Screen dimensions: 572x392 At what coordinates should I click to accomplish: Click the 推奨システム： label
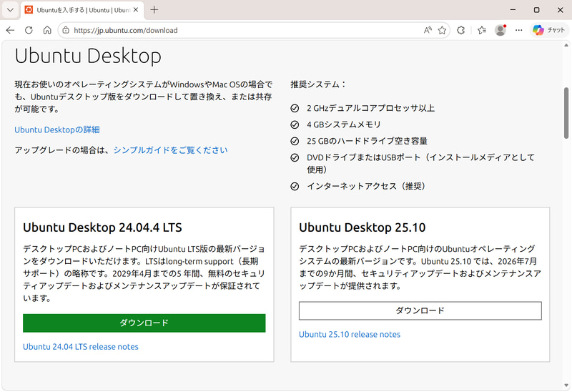[x=318, y=84]
